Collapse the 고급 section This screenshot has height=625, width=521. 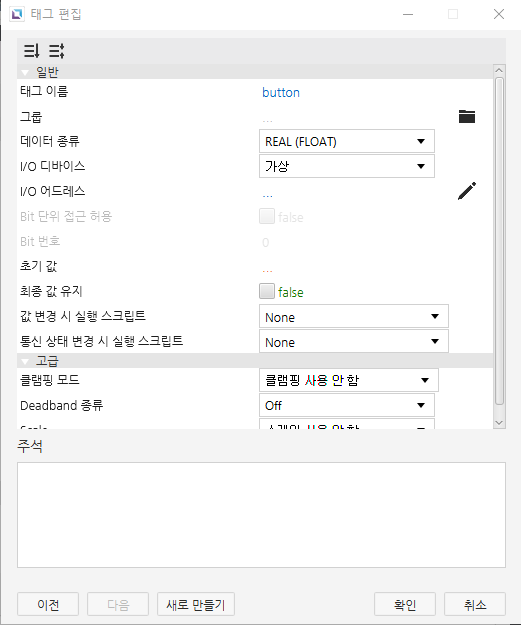(x=25, y=361)
